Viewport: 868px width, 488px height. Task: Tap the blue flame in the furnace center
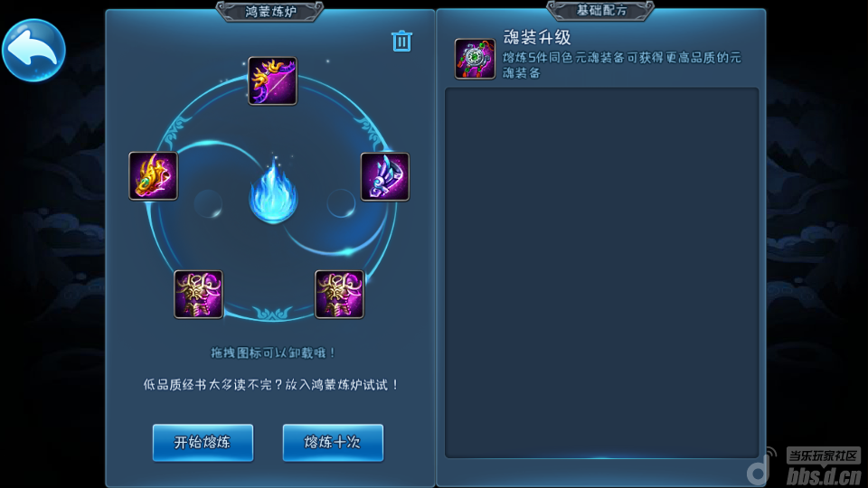(x=273, y=191)
